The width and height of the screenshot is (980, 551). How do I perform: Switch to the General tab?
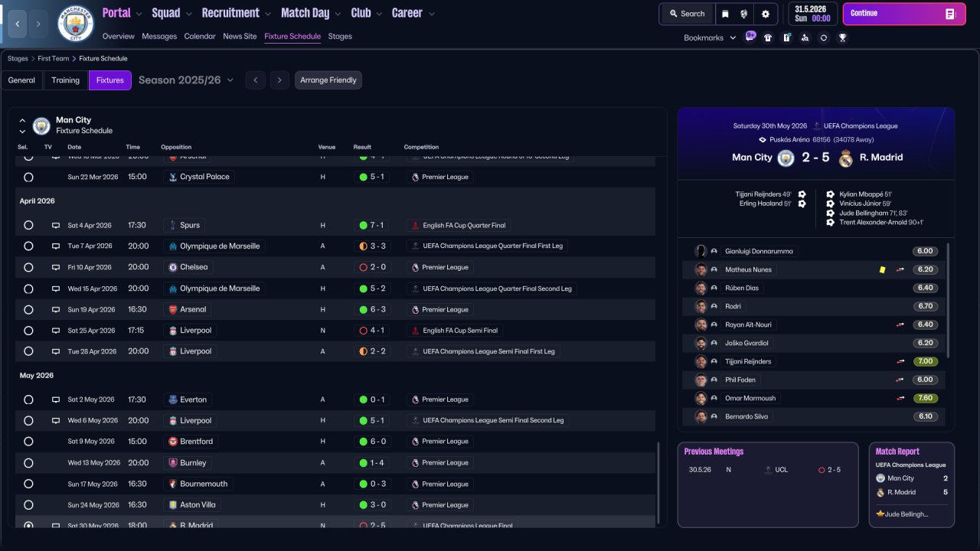click(x=21, y=80)
